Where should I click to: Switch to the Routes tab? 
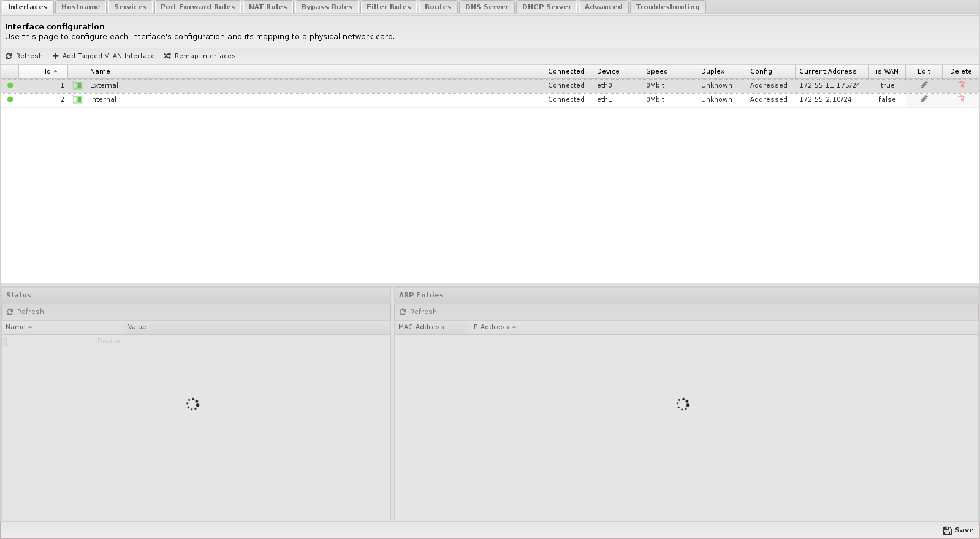(x=438, y=7)
